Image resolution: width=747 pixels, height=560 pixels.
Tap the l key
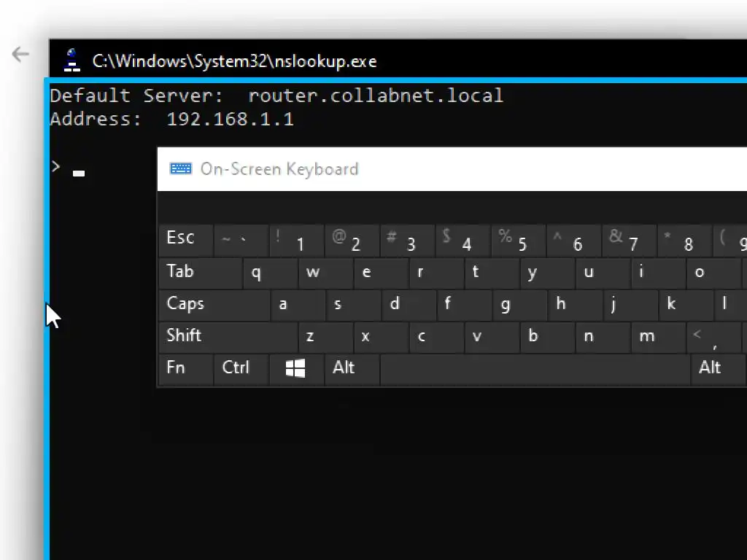click(731, 304)
